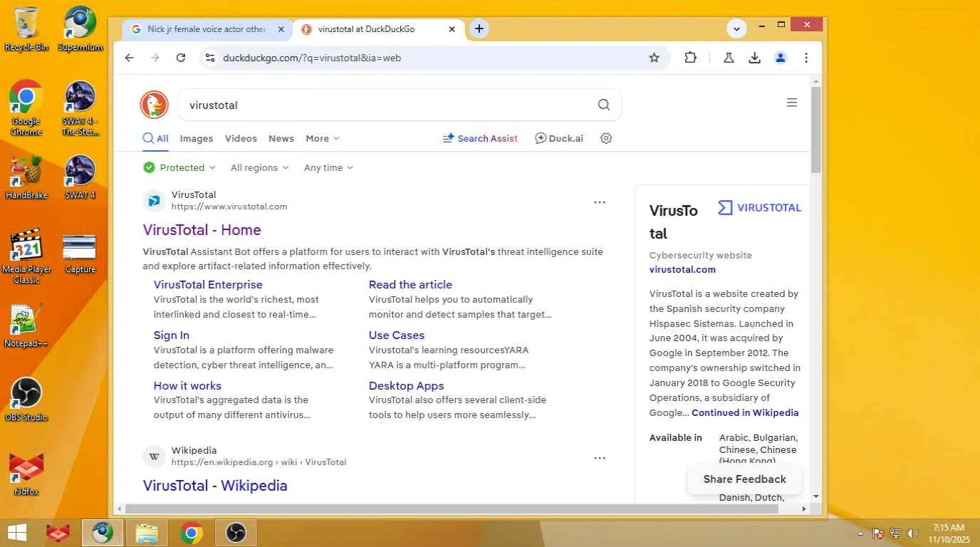980x547 pixels.
Task: Select the OBS Studio desktop shortcut
Action: point(26,400)
